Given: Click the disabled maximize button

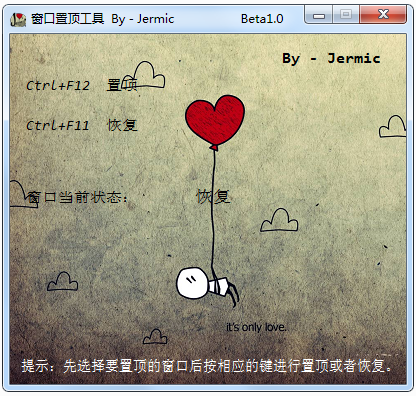Looking at the screenshot, I should 346,15.
